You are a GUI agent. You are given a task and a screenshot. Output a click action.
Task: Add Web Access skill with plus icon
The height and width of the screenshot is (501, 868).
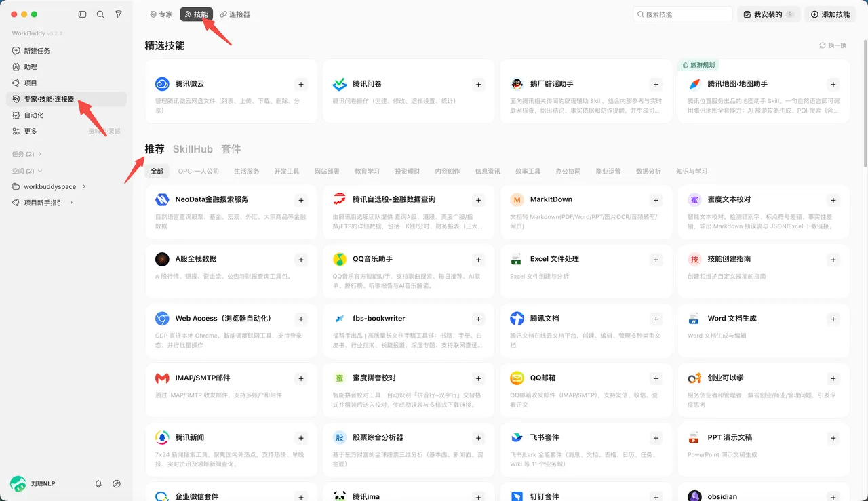coord(301,319)
